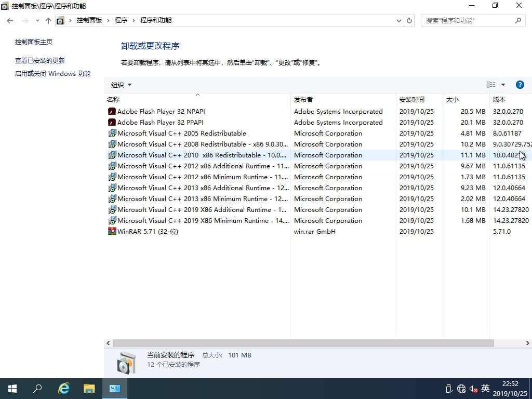Open the 查看已安装的更新 link
532x399 pixels.
(39, 60)
